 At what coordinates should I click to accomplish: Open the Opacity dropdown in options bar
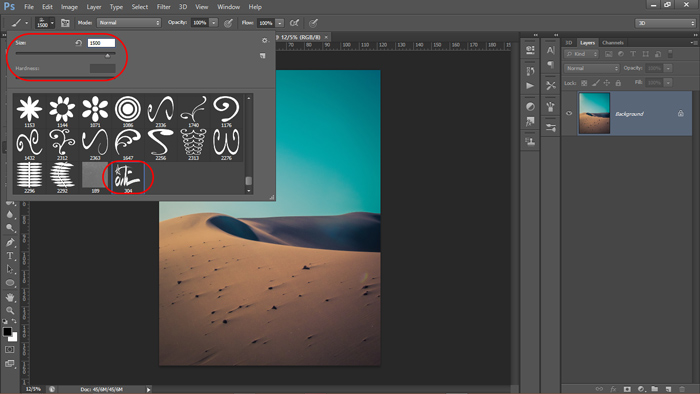(x=214, y=23)
